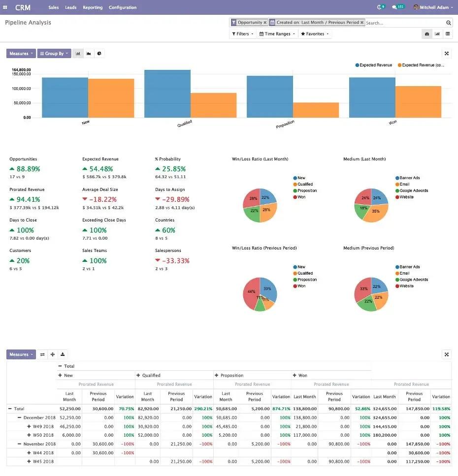Flip the pivot table axes

coord(42,354)
